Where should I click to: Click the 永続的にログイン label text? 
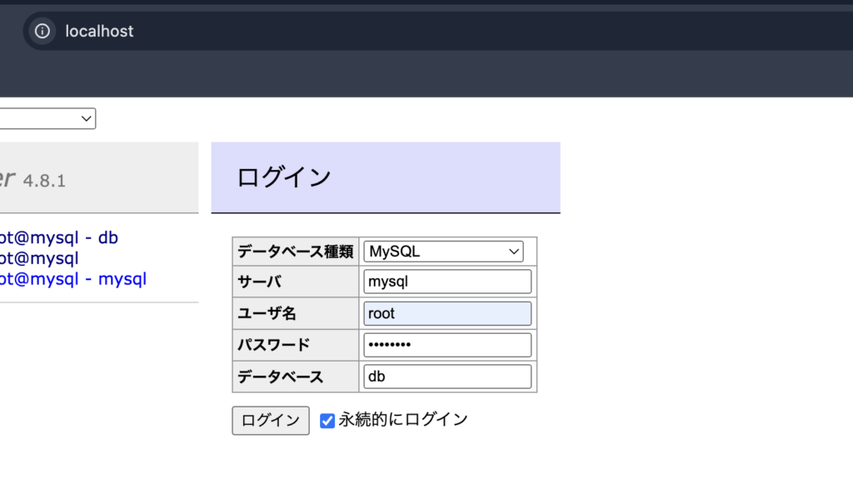(403, 420)
